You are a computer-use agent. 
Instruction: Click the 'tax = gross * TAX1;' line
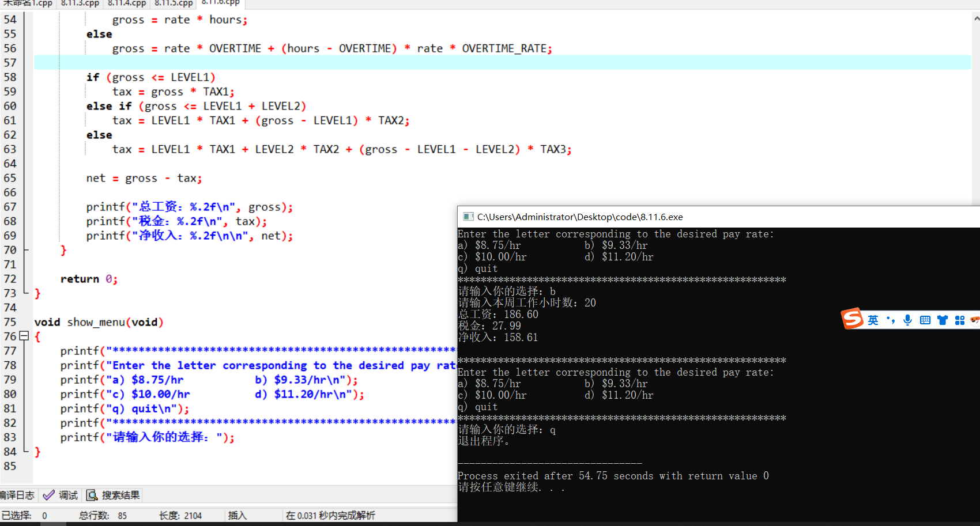[174, 92]
